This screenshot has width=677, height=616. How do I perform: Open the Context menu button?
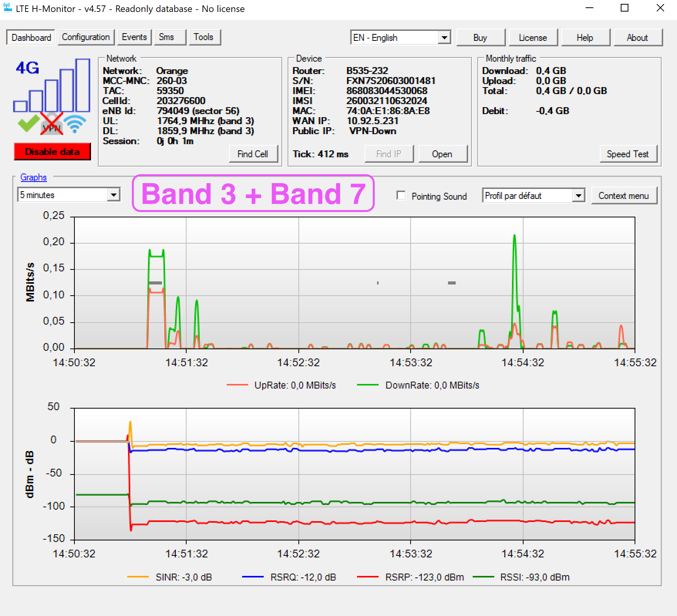pyautogui.click(x=624, y=195)
